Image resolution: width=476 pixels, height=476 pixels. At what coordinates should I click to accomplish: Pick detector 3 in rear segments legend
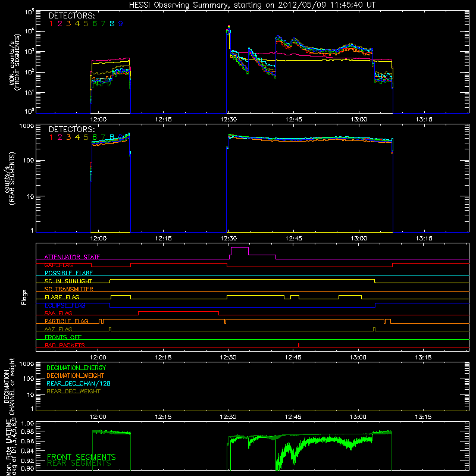(68, 137)
